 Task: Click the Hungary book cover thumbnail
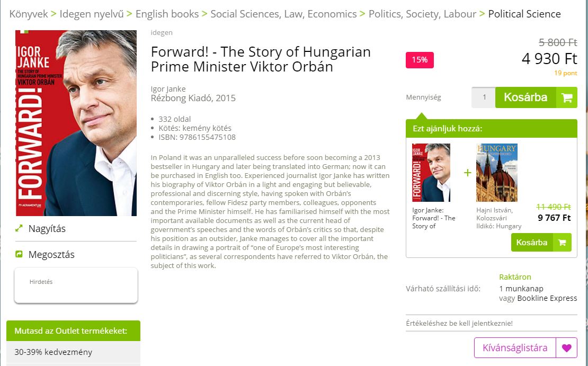click(497, 173)
